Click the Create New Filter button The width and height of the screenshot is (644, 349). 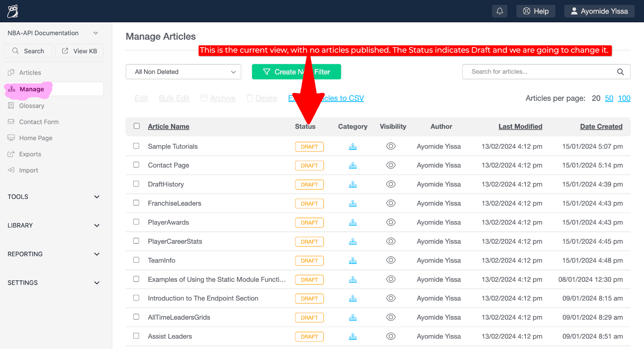click(296, 72)
